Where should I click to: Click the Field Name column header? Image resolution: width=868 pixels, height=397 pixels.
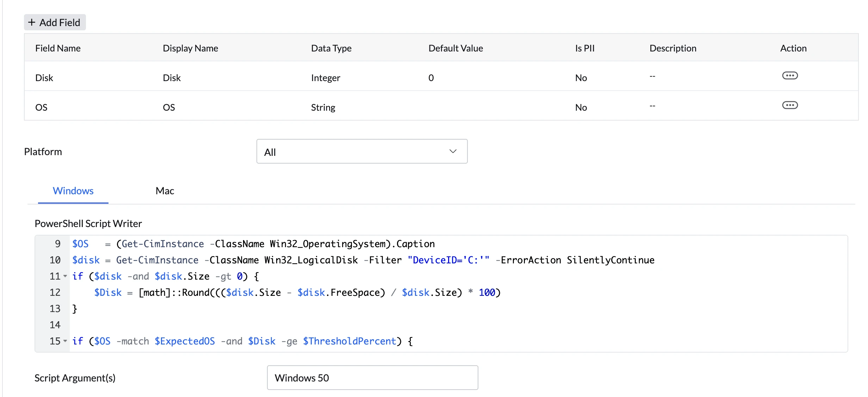coord(58,48)
